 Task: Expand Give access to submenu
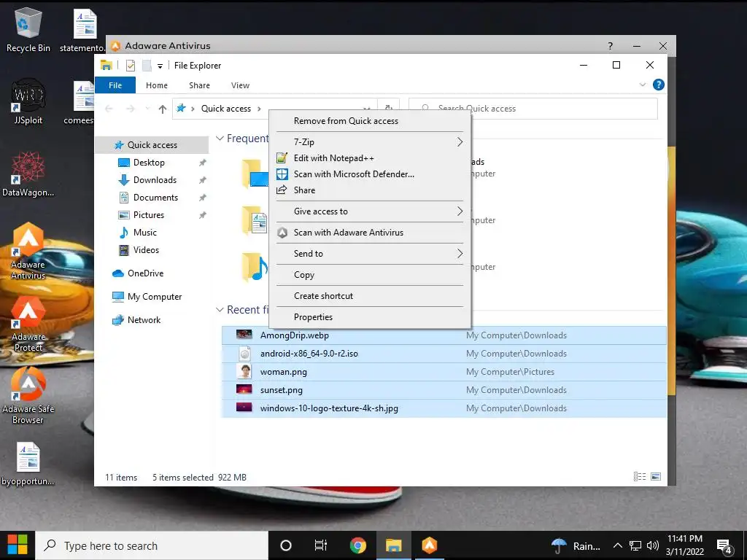(370, 211)
